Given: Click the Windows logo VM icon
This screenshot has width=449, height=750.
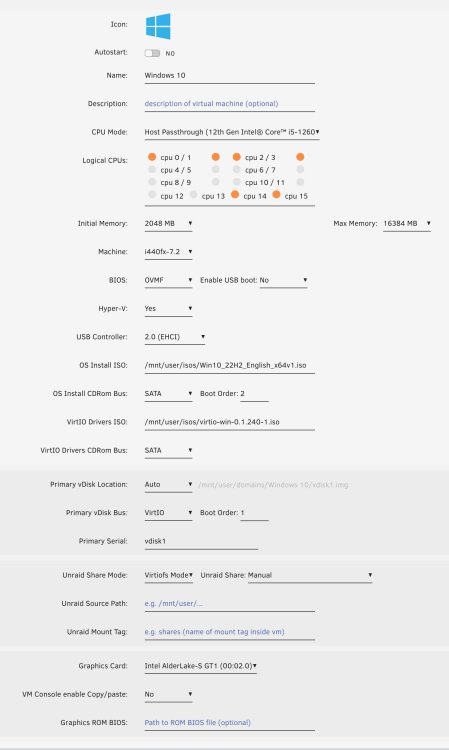Looking at the screenshot, I should 158,26.
